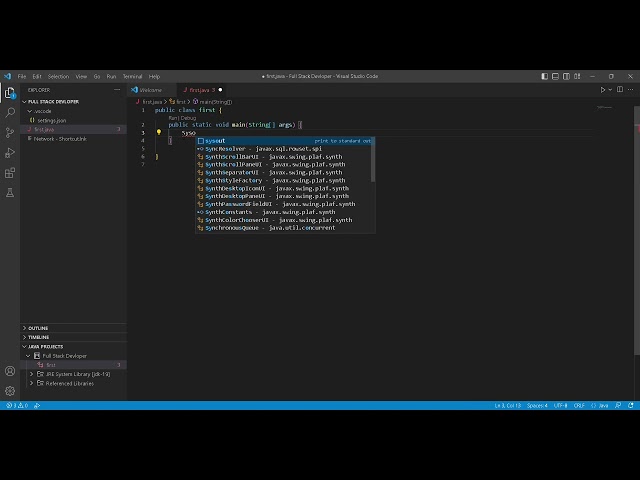Open the Edit menu

click(x=37, y=76)
